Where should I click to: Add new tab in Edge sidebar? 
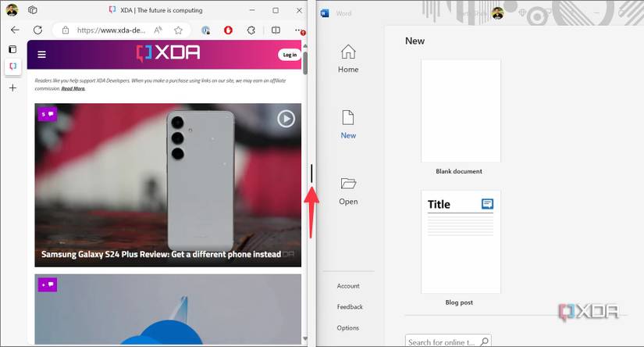click(x=12, y=88)
